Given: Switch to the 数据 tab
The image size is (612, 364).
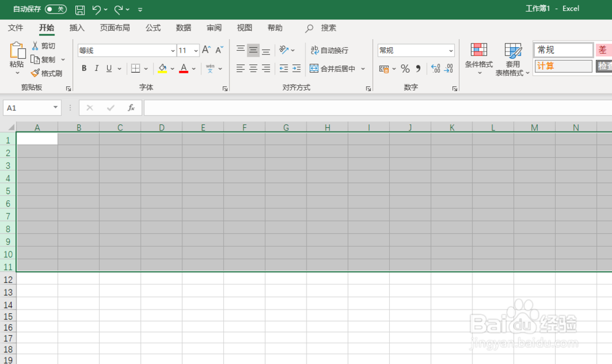Looking at the screenshot, I should pos(184,28).
